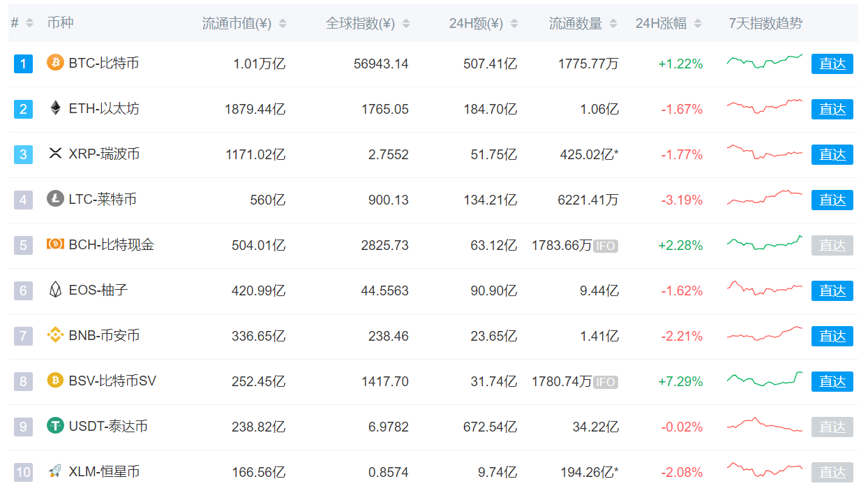Sort by 24H额(¥) column arrows
This screenshot has height=486, width=868.
click(x=514, y=24)
